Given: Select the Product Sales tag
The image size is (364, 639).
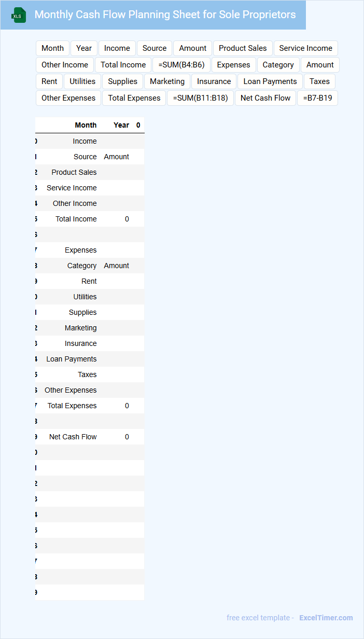Looking at the screenshot, I should pos(243,48).
